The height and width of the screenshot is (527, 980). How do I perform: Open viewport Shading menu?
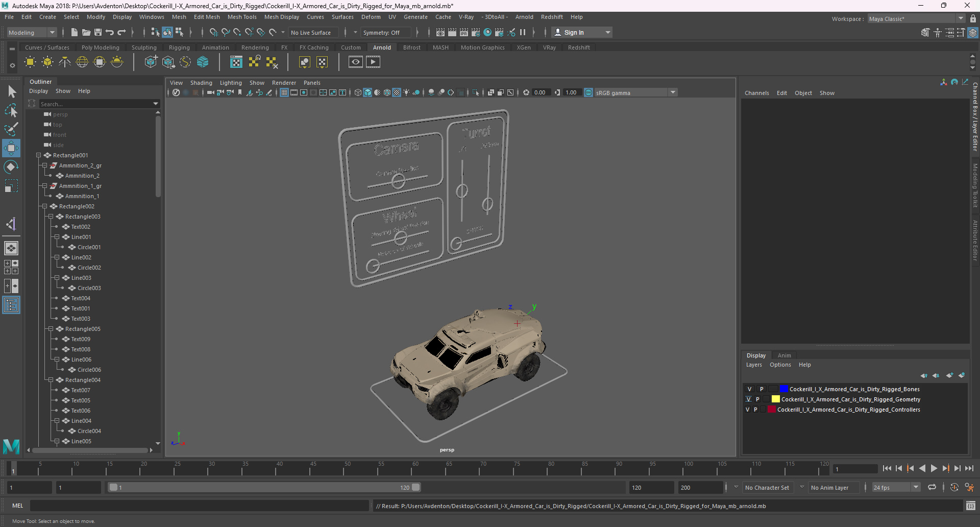[x=201, y=83]
